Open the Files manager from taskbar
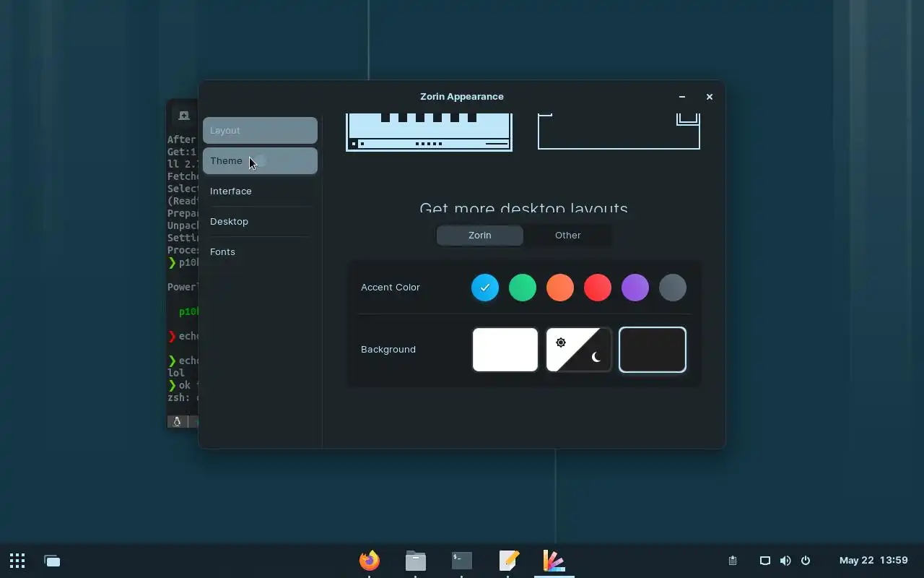 416,561
